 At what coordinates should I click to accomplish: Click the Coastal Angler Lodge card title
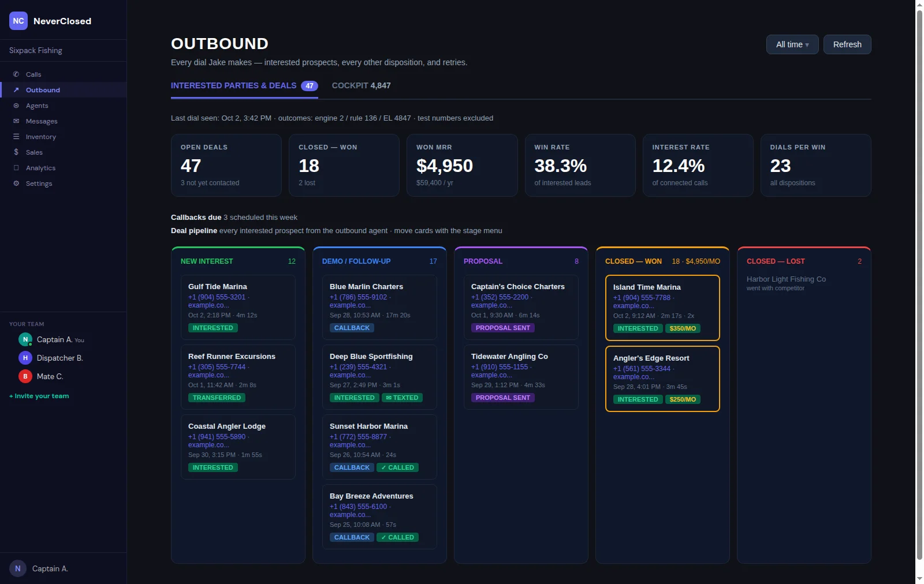tap(227, 426)
